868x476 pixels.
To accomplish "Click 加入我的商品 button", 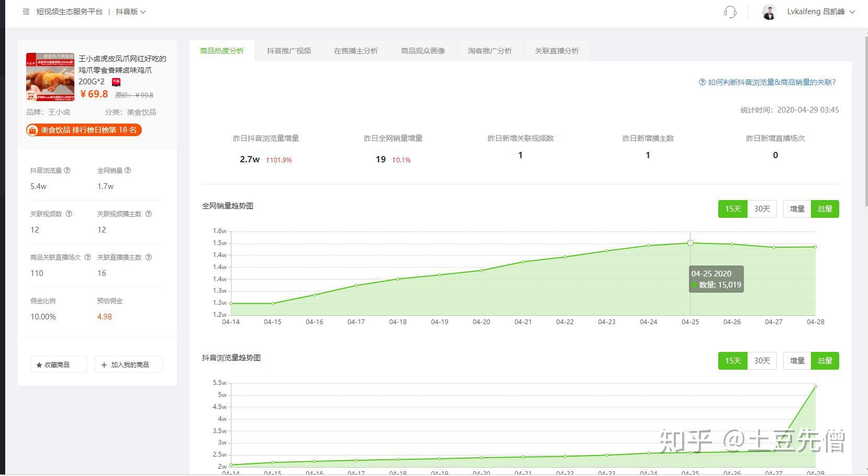I will pyautogui.click(x=129, y=364).
